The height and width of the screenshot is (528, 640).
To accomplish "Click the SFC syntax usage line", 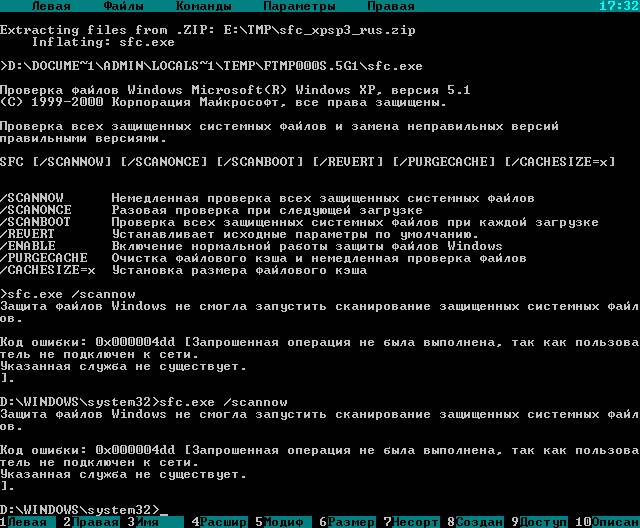I will pyautogui.click(x=307, y=162).
